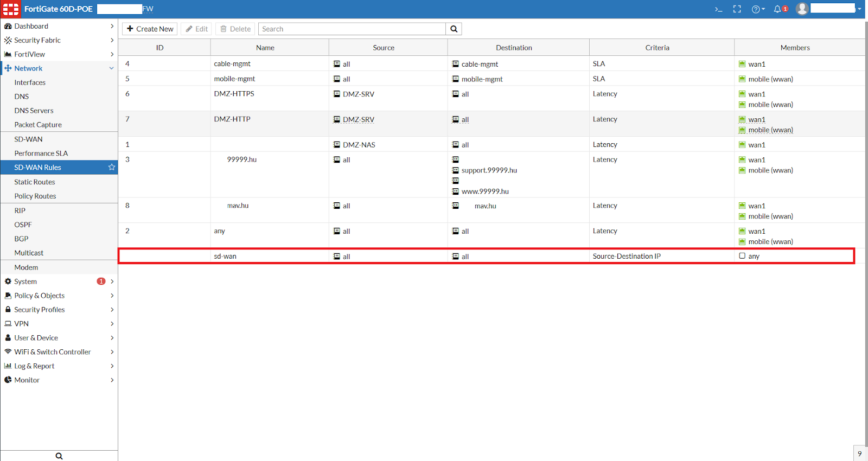The height and width of the screenshot is (461, 868).
Task: Open the help question mark menu
Action: pos(758,9)
